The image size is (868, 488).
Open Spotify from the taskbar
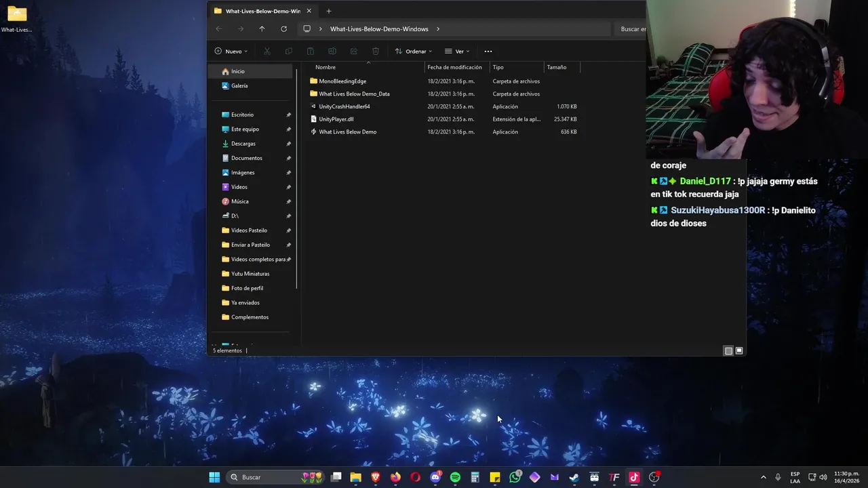tap(455, 477)
